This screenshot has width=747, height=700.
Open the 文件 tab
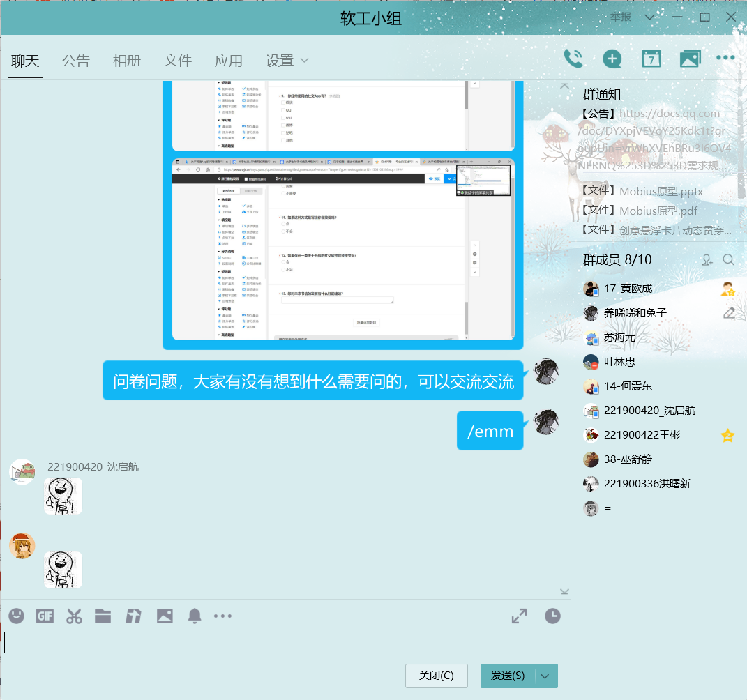(x=178, y=61)
